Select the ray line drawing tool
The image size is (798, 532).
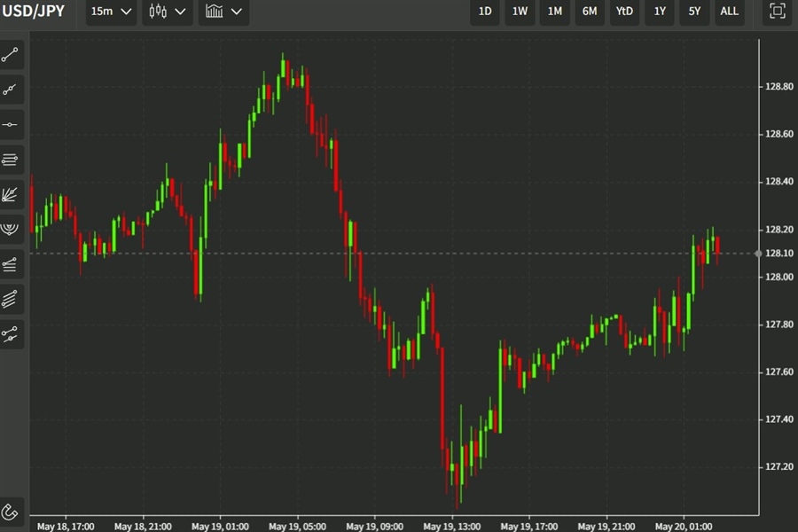(x=12, y=90)
